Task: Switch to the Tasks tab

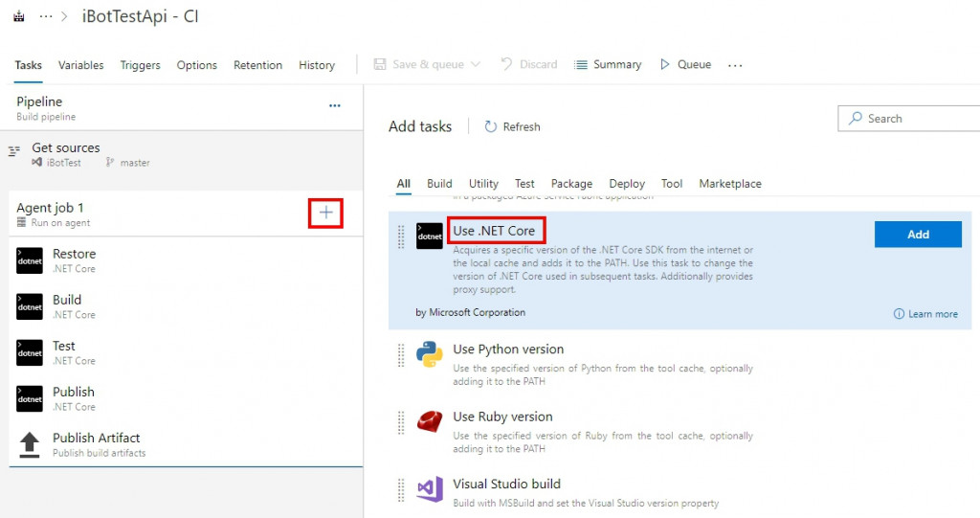Action: coord(28,65)
